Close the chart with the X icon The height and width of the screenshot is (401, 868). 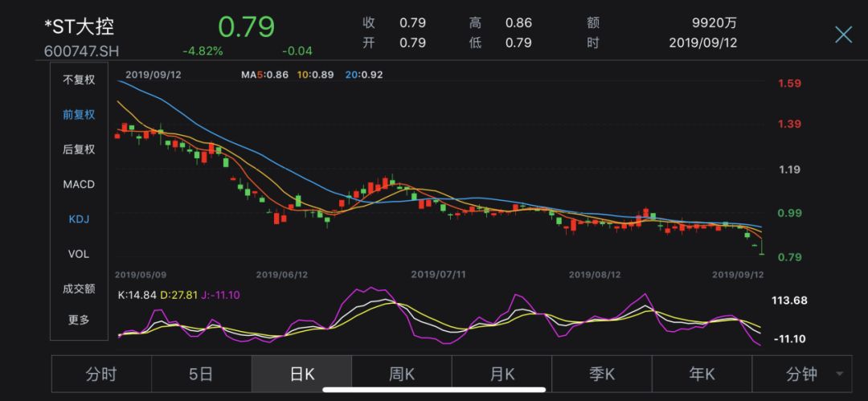843,35
